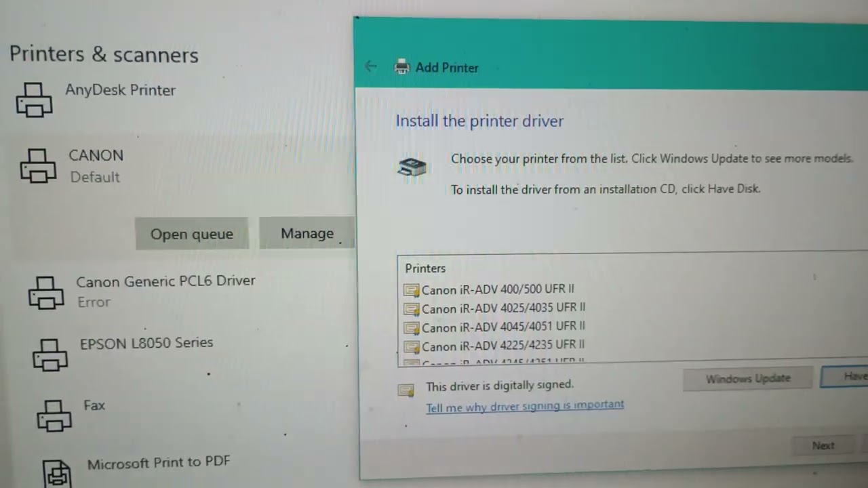Select the CANON Default printer entry
Screen dimensions: 868x488
click(x=96, y=166)
